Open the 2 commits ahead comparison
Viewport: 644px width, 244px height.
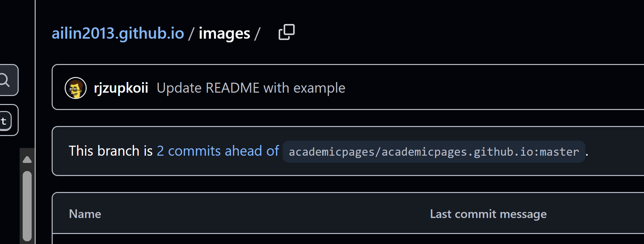click(x=218, y=151)
